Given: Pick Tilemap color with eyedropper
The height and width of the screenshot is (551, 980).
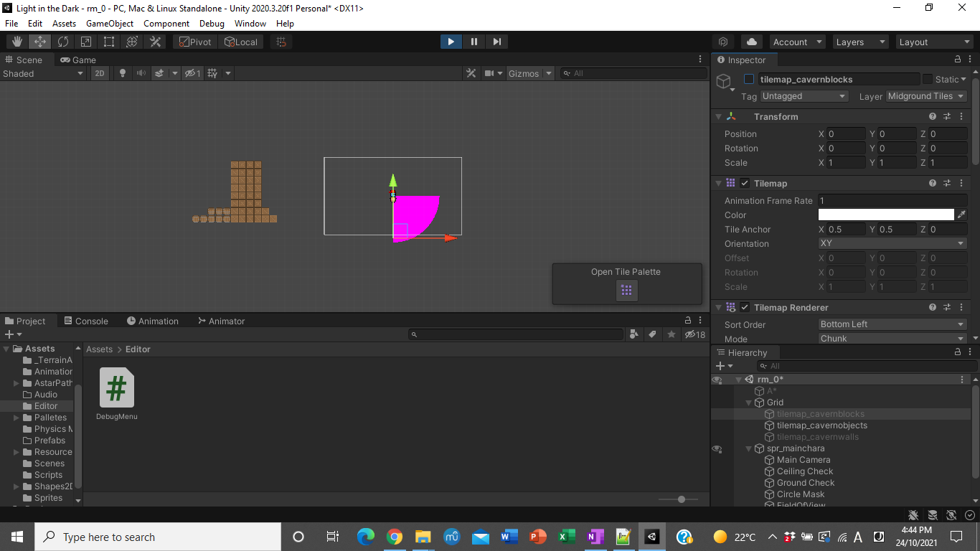Looking at the screenshot, I should coord(961,215).
